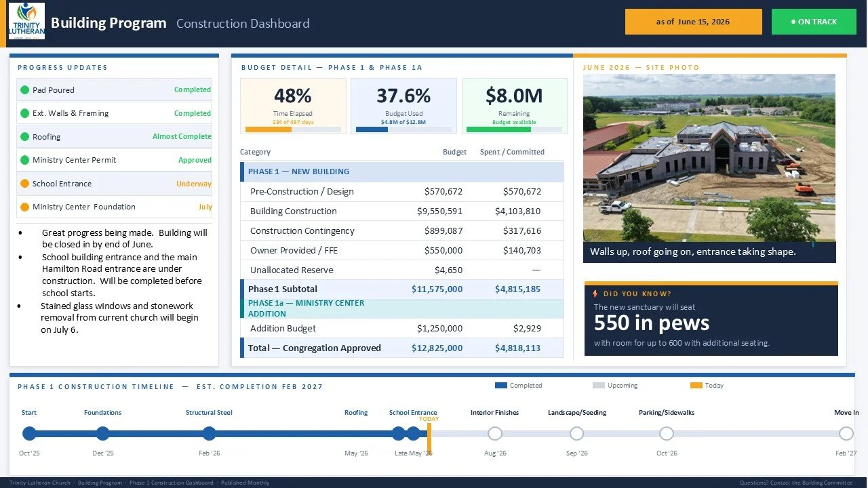Select the Building Construction budget $9,550,591

439,211
